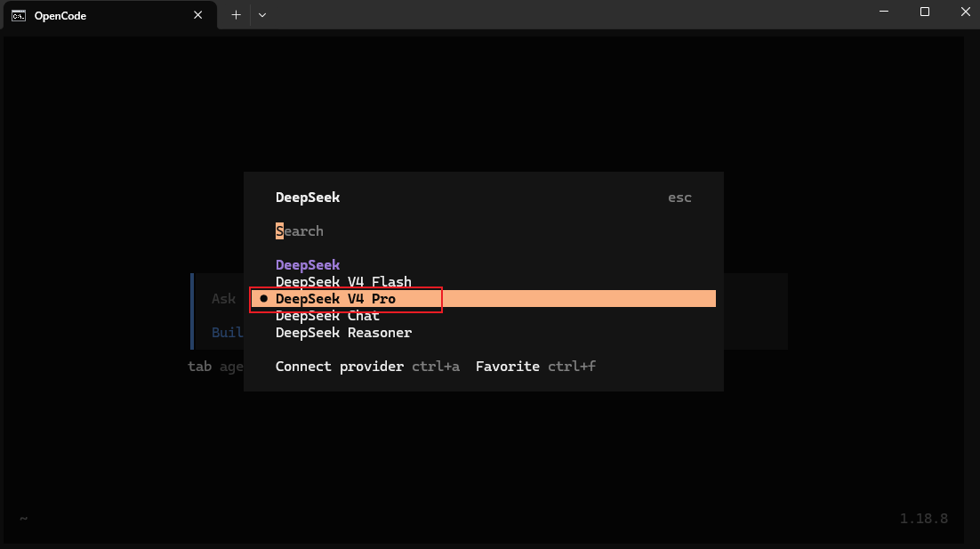Click the purple DeepSeek provider heading

[308, 265]
